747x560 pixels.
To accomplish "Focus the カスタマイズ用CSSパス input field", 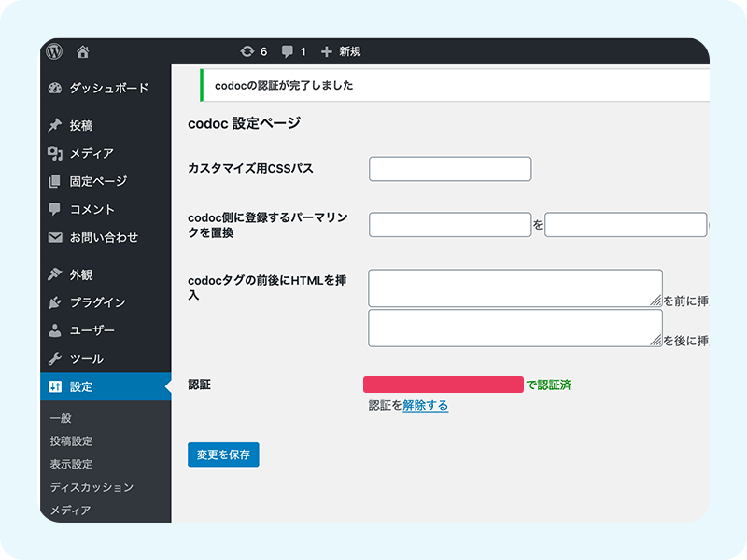I will [450, 169].
